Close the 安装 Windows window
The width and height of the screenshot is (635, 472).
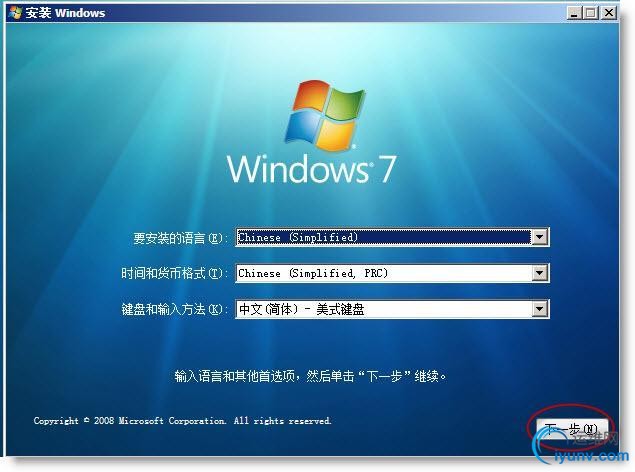[609, 13]
